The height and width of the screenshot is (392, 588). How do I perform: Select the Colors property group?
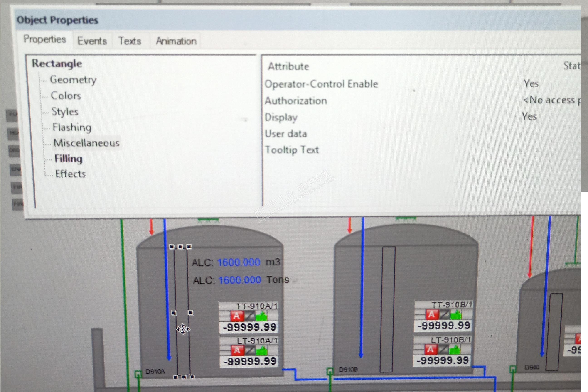coord(66,96)
